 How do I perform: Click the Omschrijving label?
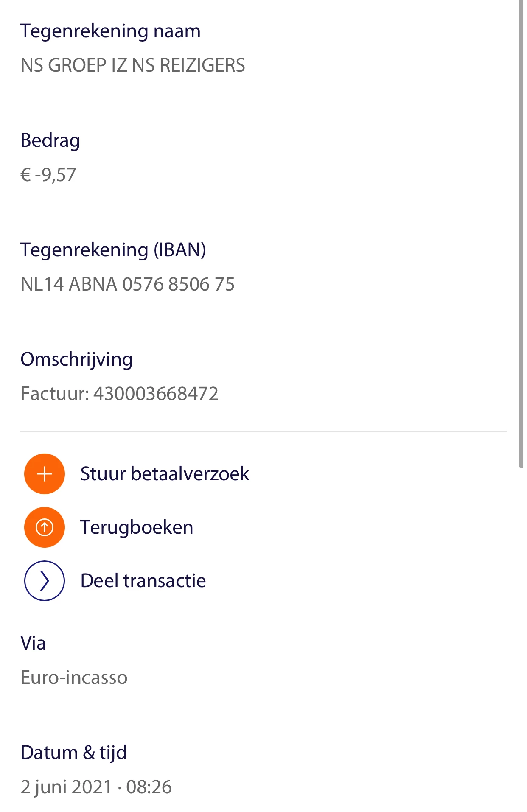point(76,360)
